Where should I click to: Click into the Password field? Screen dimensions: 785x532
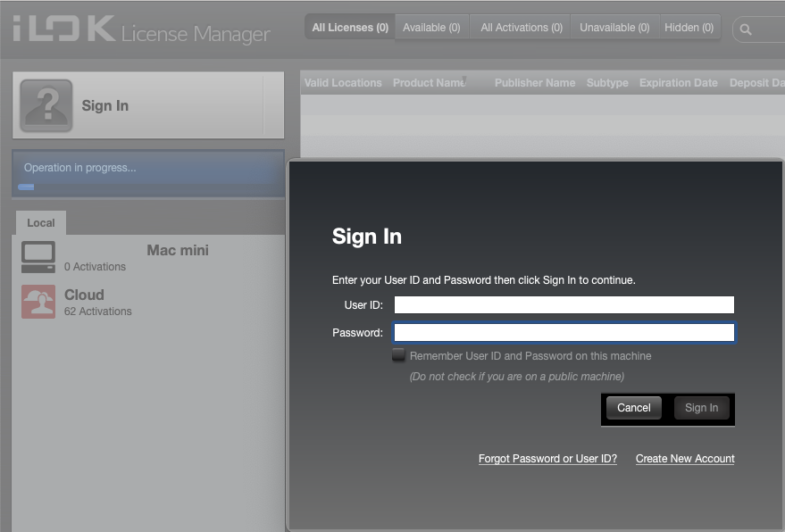(564, 333)
